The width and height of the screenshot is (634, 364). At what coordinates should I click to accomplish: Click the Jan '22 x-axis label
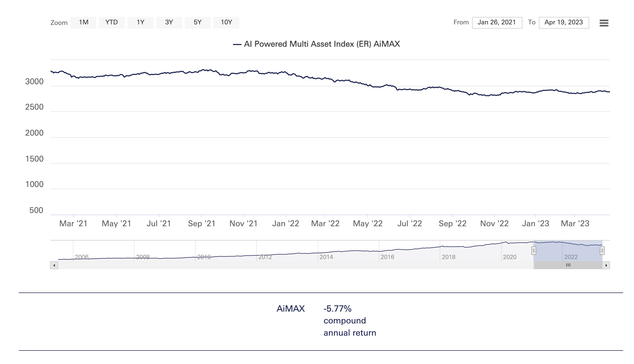click(x=285, y=224)
